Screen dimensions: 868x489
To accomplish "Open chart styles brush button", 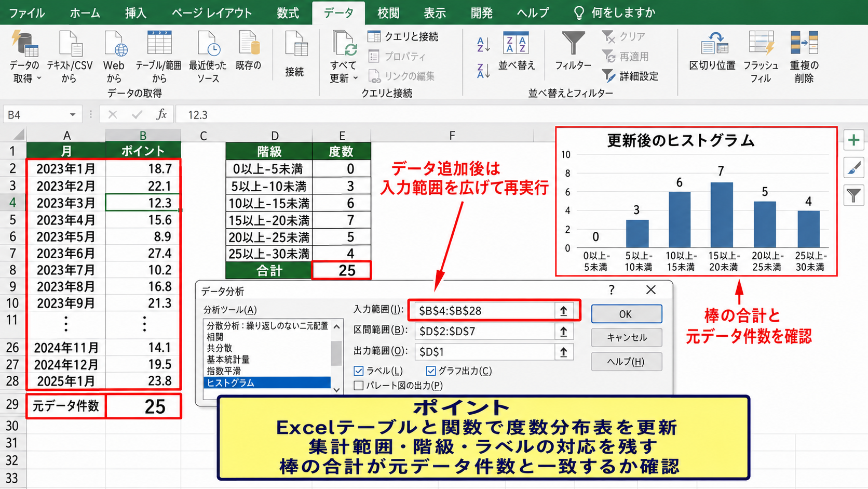I will coord(854,168).
